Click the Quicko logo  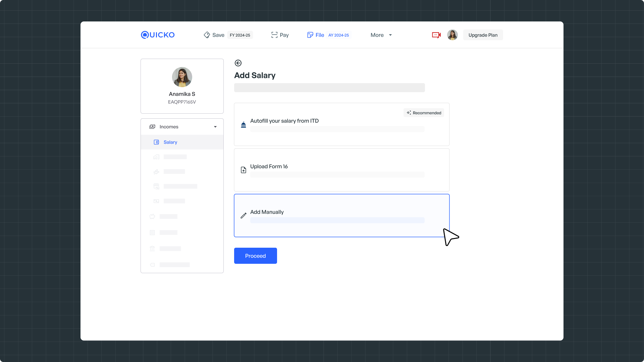[158, 35]
